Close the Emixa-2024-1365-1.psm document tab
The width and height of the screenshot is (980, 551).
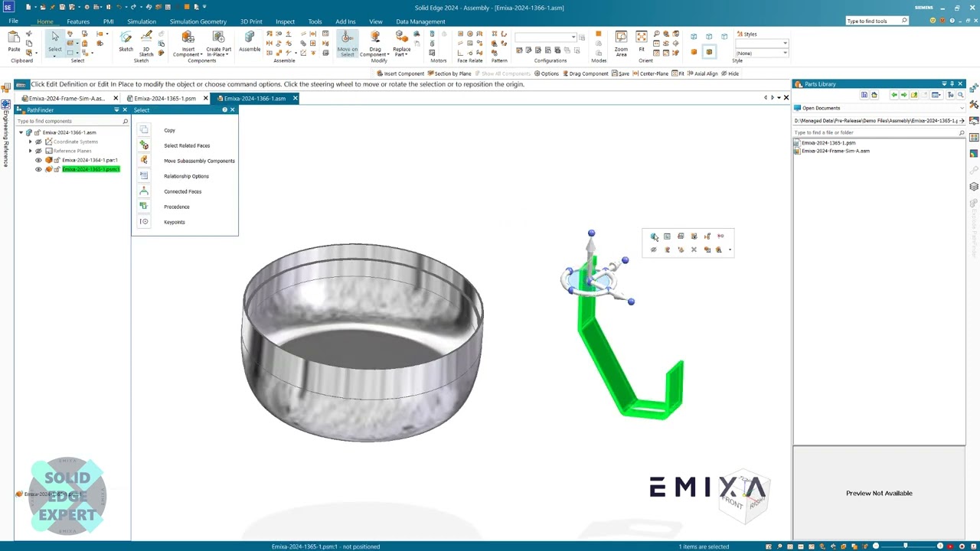point(205,98)
